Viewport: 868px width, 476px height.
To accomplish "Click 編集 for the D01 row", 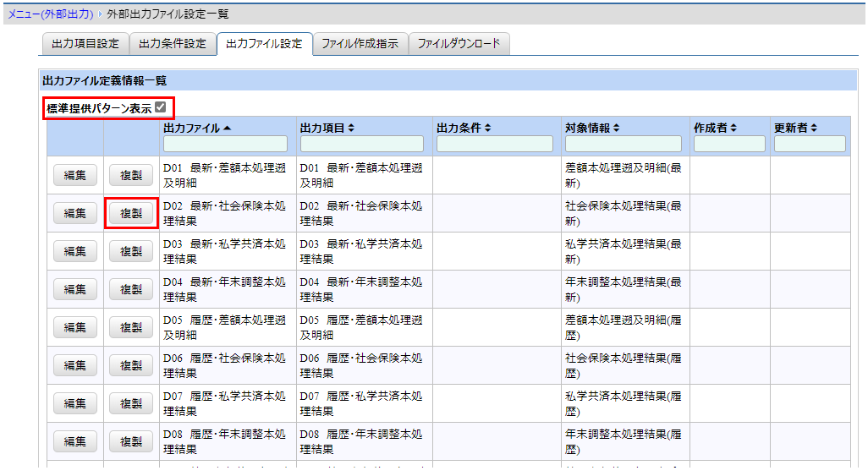I will [x=75, y=176].
